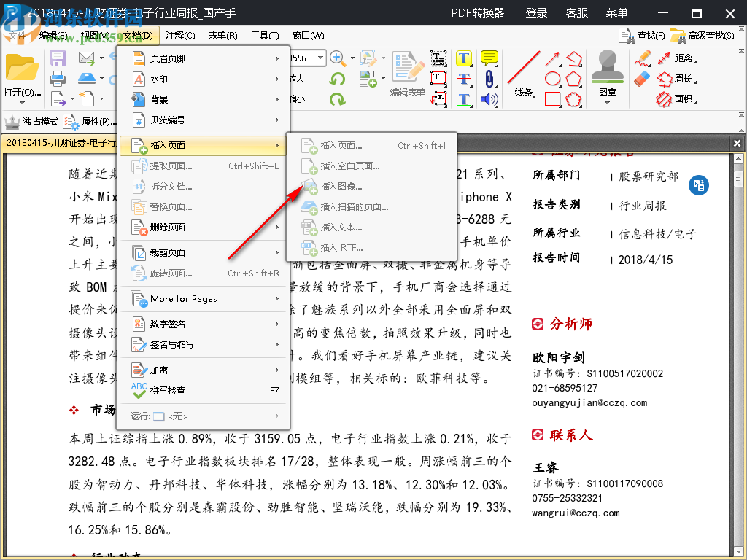Select the sound annotation tool

489,99
